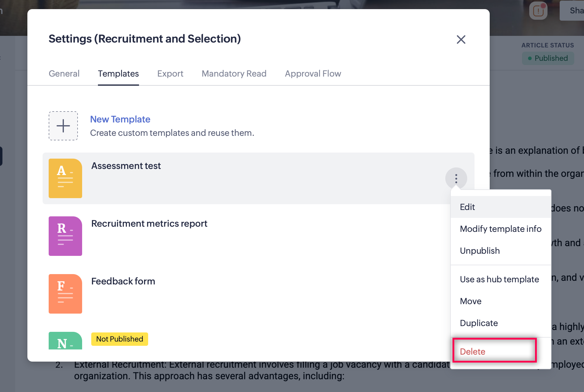Click the New Template link

click(x=120, y=119)
